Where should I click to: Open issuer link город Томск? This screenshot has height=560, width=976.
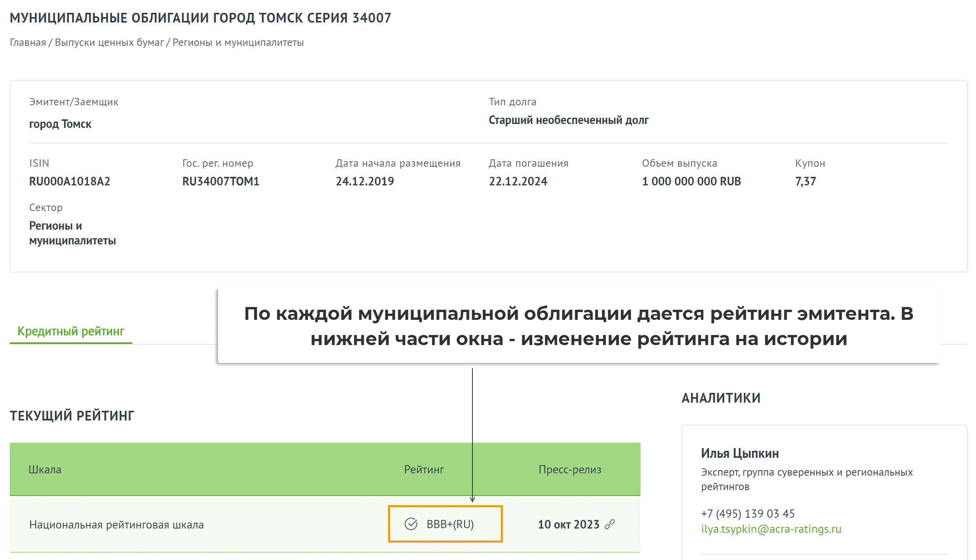tap(60, 124)
